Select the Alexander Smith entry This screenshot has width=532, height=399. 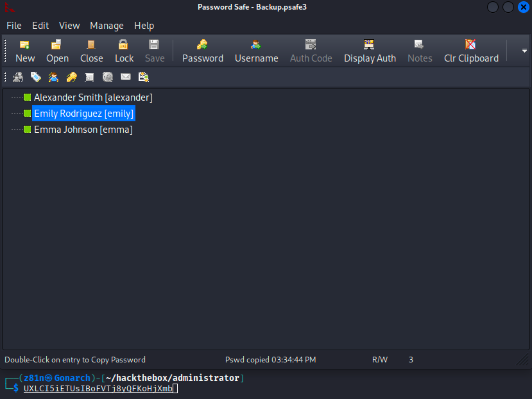coord(93,98)
